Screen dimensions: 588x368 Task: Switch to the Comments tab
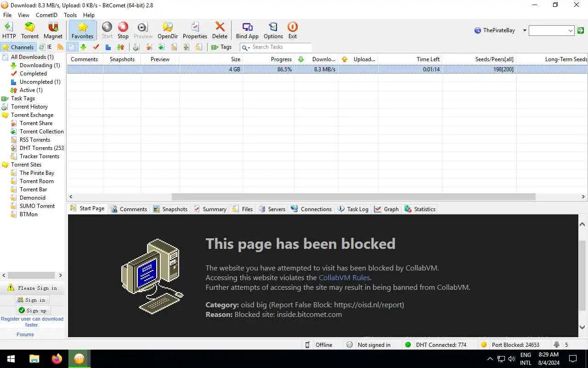click(129, 209)
